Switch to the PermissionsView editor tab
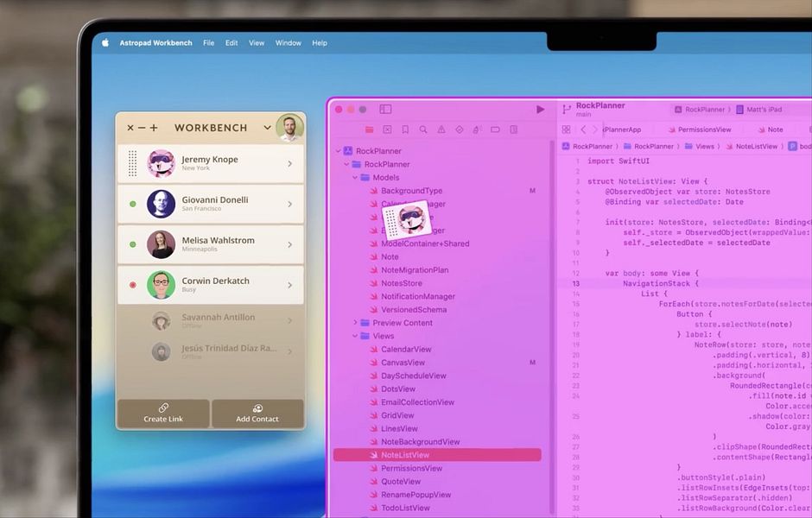Viewport: 812px width, 518px height. coord(701,129)
